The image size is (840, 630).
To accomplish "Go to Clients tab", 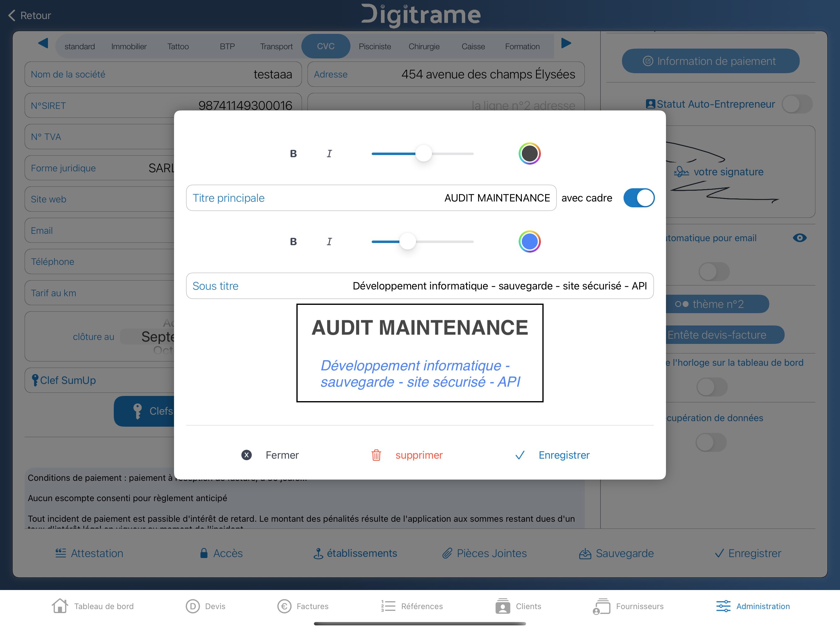I will [x=518, y=606].
